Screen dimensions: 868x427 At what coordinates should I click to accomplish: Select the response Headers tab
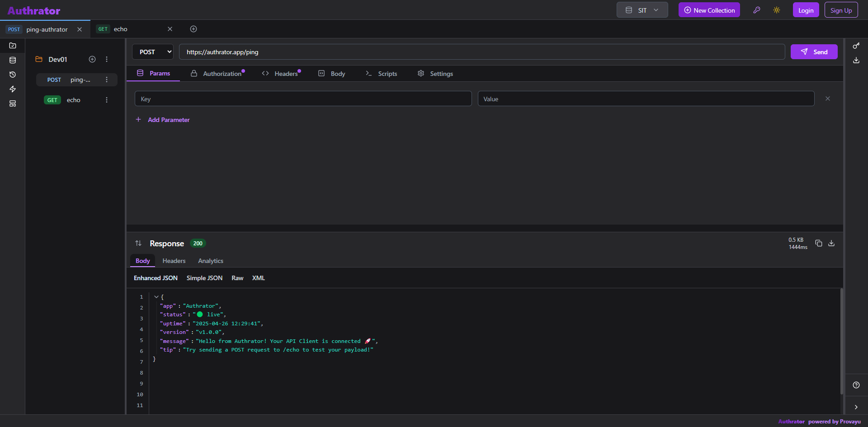pyautogui.click(x=174, y=261)
